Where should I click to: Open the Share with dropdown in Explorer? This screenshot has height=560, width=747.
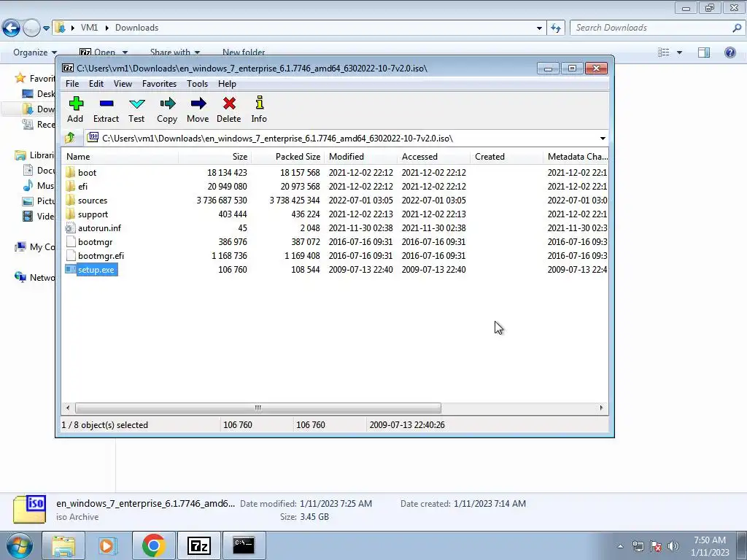pyautogui.click(x=175, y=52)
